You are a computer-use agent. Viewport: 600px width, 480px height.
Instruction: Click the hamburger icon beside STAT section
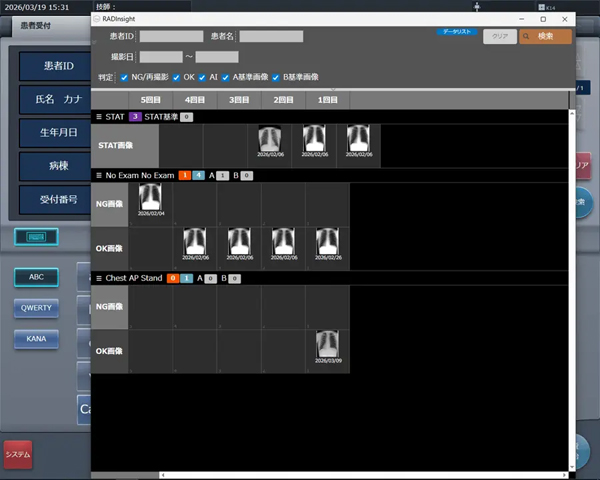pyautogui.click(x=99, y=117)
